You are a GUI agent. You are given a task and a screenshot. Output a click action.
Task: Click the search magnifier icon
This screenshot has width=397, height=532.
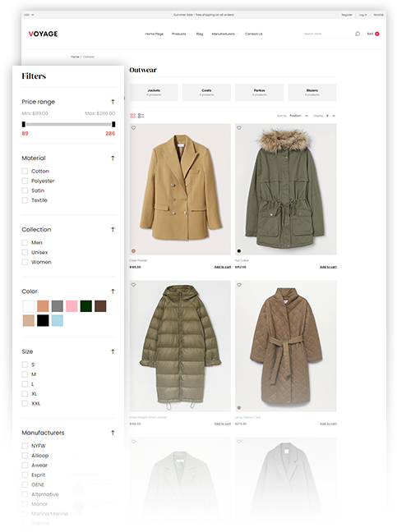(x=358, y=34)
